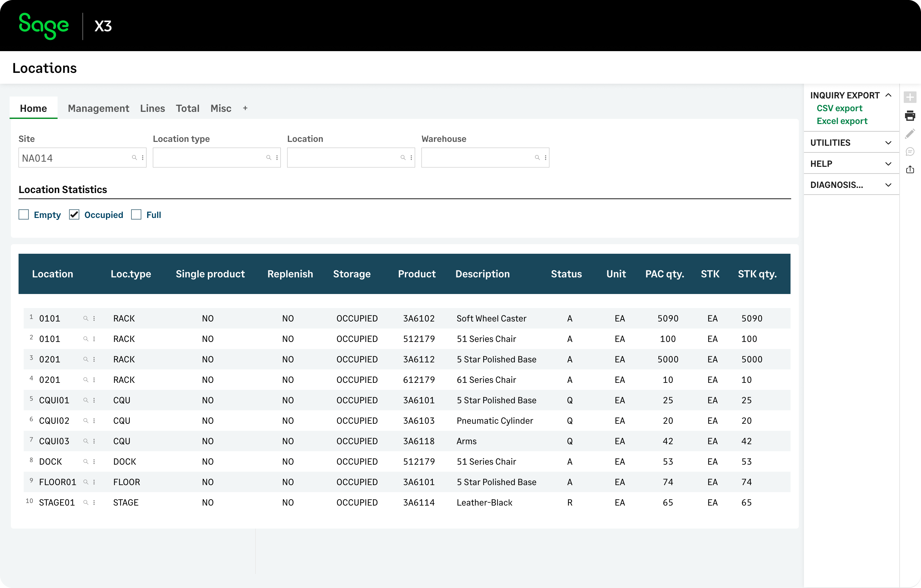Image resolution: width=921 pixels, height=588 pixels.
Task: Click the pencil edit icon
Action: click(910, 134)
